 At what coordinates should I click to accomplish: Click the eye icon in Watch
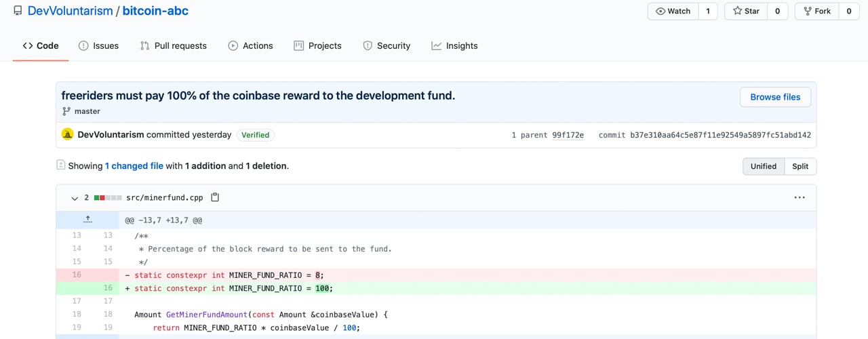(x=660, y=11)
